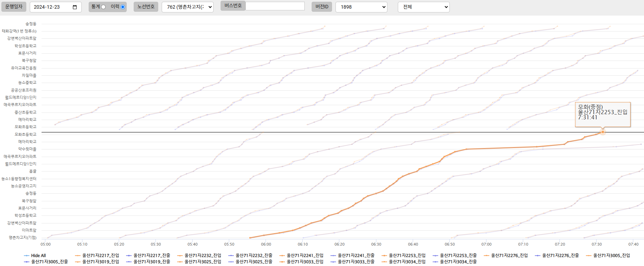Click the 노선번호 label button
The height and width of the screenshot is (266, 644).
pyautogui.click(x=146, y=7)
